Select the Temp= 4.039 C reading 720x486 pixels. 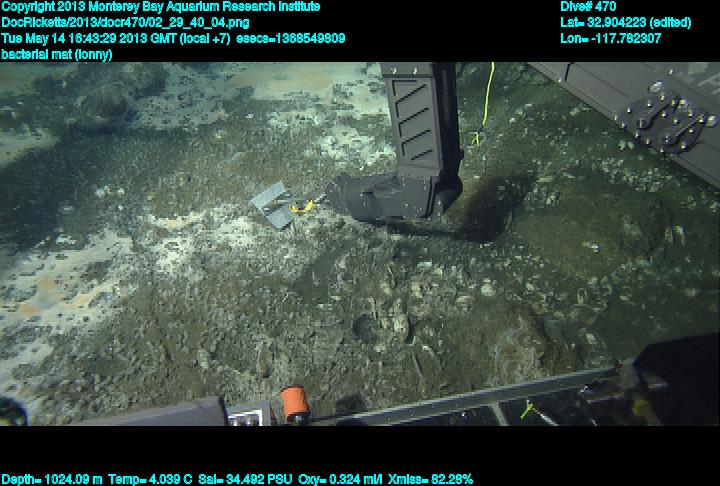point(150,479)
